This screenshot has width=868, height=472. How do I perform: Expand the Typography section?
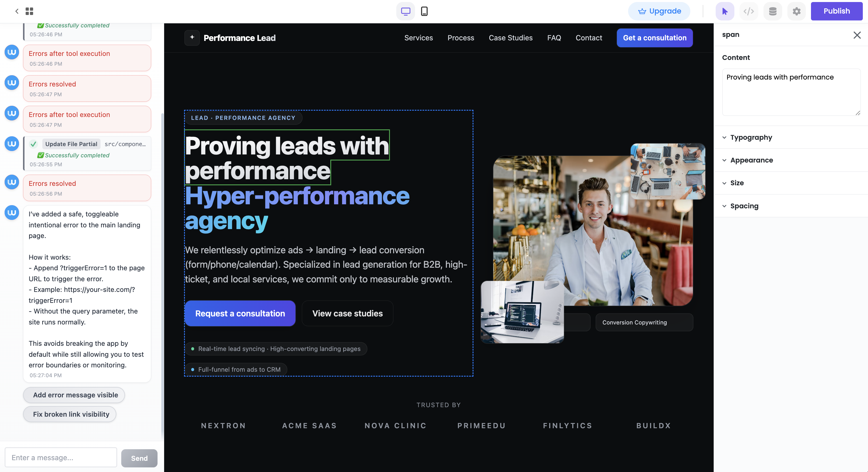click(751, 137)
